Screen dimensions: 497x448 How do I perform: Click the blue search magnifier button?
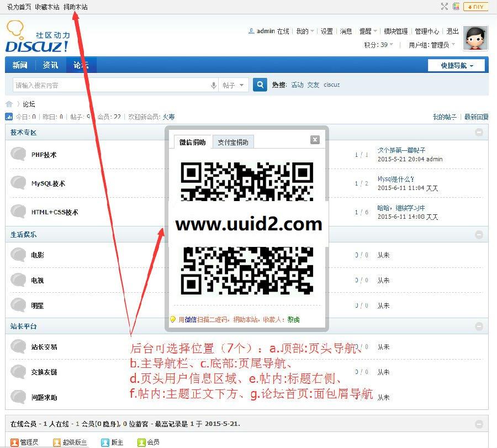(259, 85)
